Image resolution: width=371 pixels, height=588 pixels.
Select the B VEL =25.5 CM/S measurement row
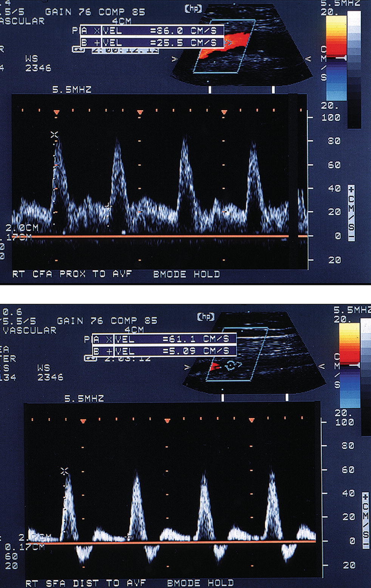pos(152,43)
